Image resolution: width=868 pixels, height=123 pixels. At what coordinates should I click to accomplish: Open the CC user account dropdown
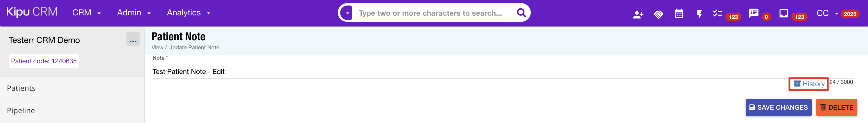point(826,13)
